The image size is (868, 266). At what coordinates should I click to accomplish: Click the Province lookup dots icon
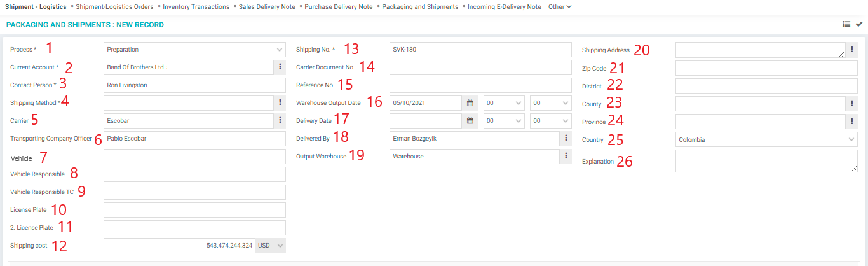pos(851,121)
